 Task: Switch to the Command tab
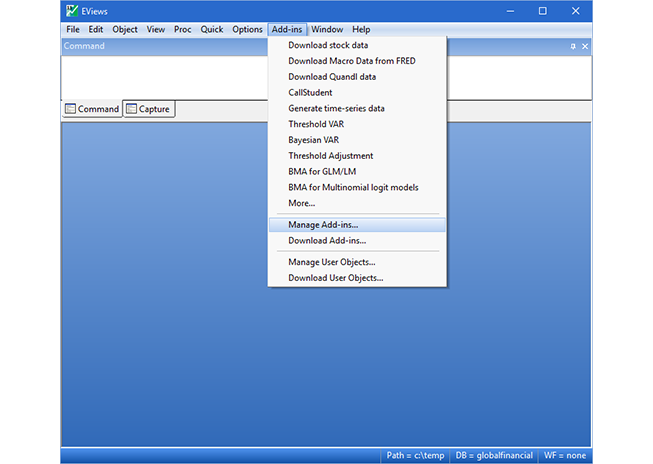tap(92, 109)
